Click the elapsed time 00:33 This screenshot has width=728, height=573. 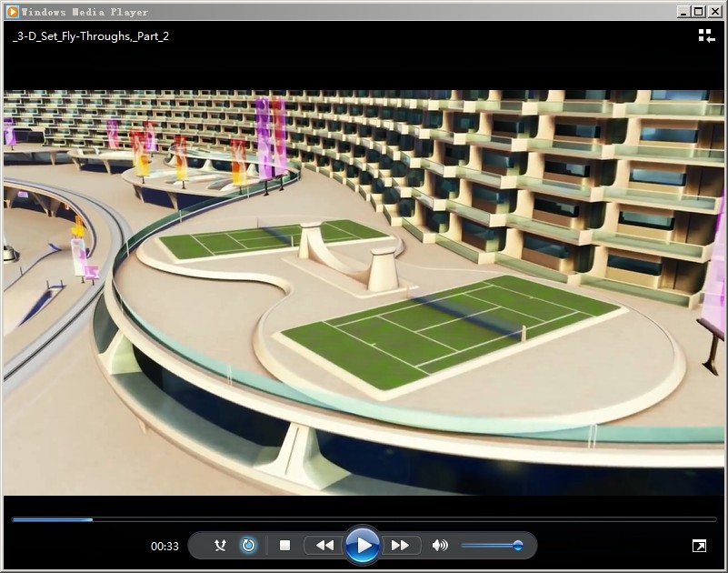pos(165,546)
